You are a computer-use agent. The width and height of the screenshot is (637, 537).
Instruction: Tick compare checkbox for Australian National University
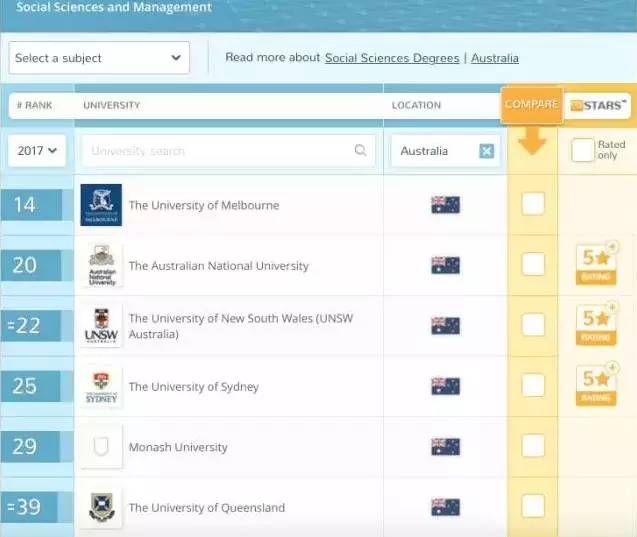point(533,264)
